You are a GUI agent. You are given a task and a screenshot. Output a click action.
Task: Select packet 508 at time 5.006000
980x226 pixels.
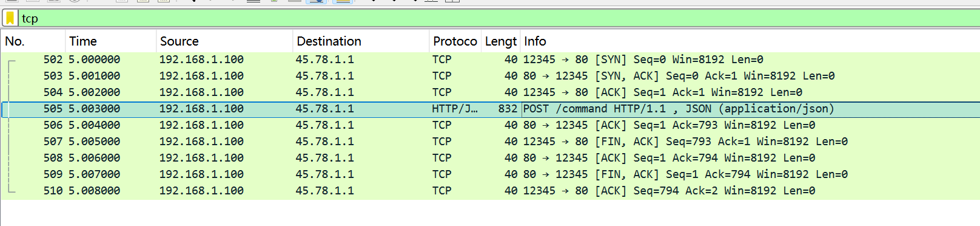490,158
